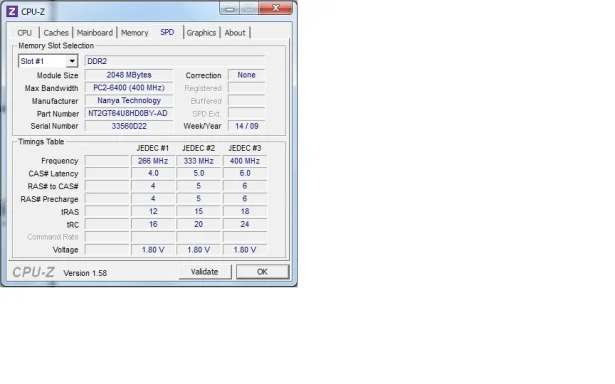Click the 333 MHz frequency cell
This screenshot has width=615, height=384.
198,161
